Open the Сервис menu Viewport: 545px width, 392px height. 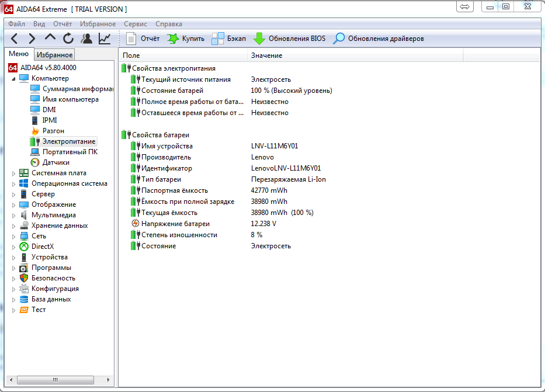pos(136,24)
